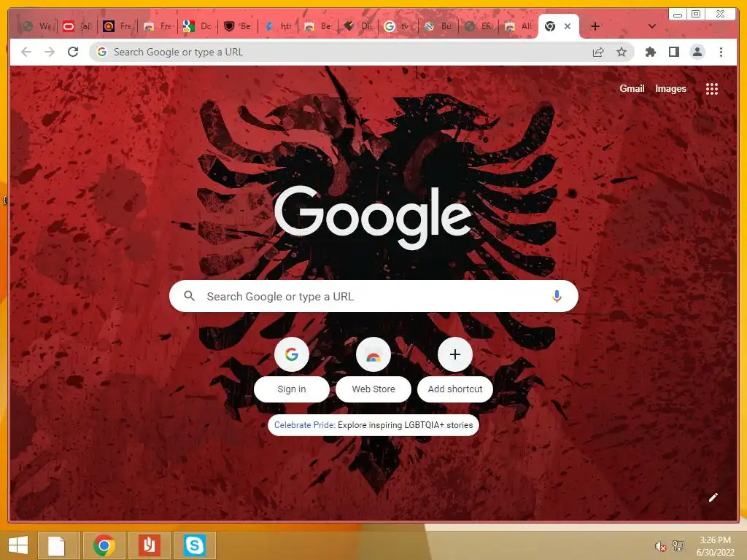Switch to the 'htt' tab
This screenshot has height=560, width=747.
[278, 26]
